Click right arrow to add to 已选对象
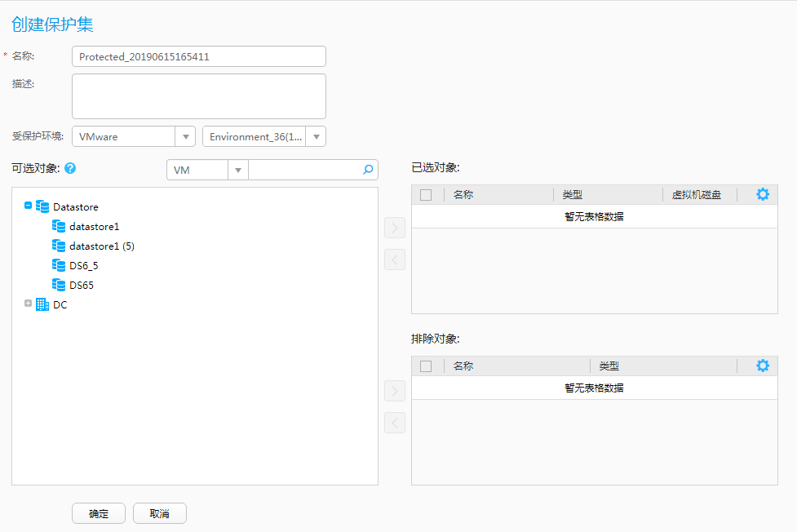 pyautogui.click(x=395, y=228)
